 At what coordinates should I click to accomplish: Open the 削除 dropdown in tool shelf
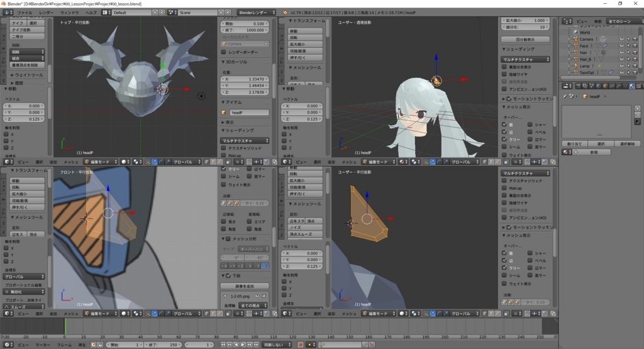click(x=27, y=52)
